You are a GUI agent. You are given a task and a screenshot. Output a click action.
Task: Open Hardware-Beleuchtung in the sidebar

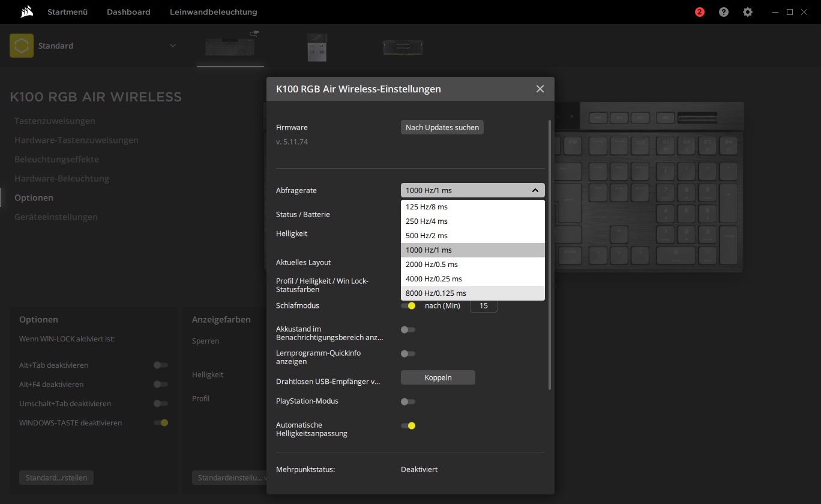(62, 178)
